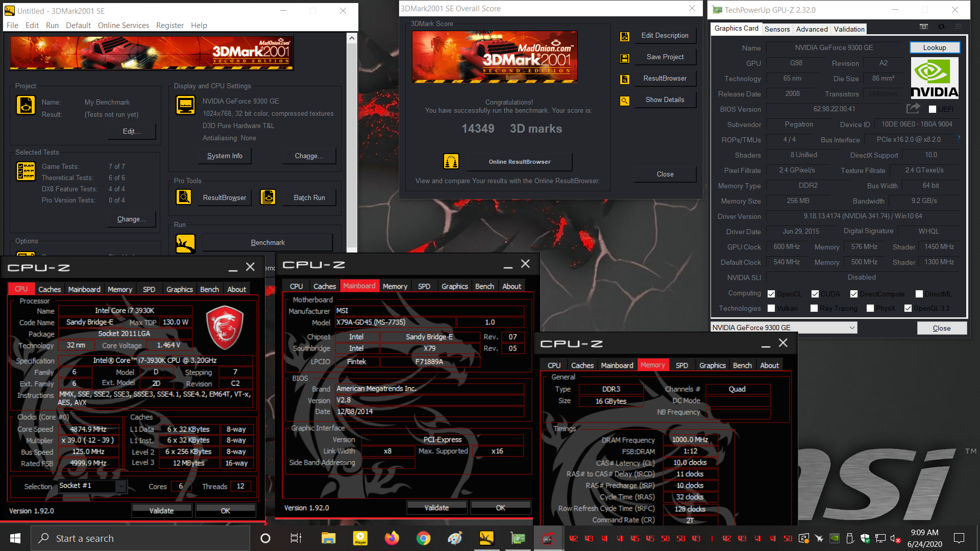Toggle the UEFI checkbox in GPU-Z
The image size is (980, 551).
point(933,109)
